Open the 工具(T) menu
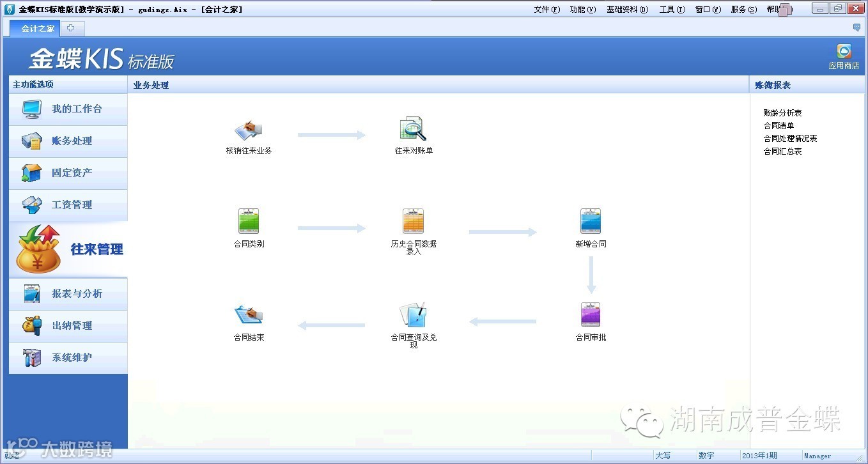This screenshot has height=464, width=868. pos(672,10)
